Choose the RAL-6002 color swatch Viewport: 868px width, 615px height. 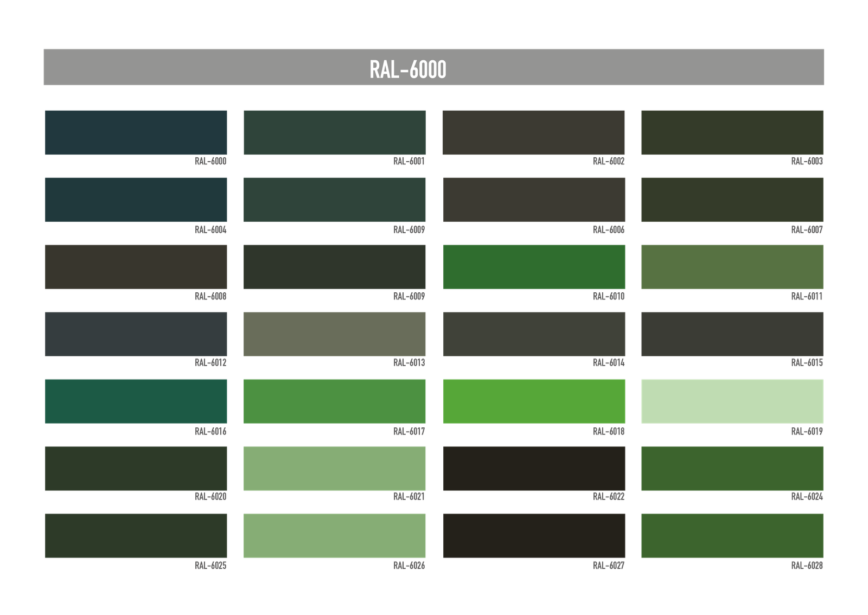(534, 132)
